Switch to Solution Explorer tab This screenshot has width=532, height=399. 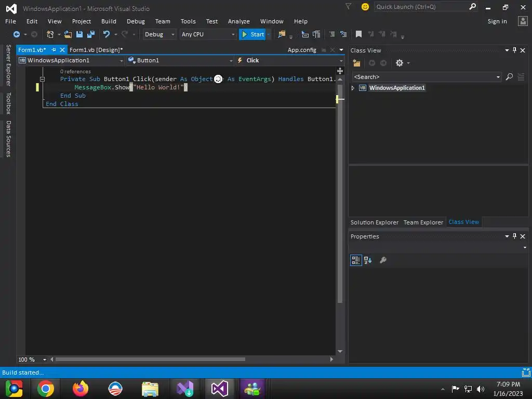(374, 222)
